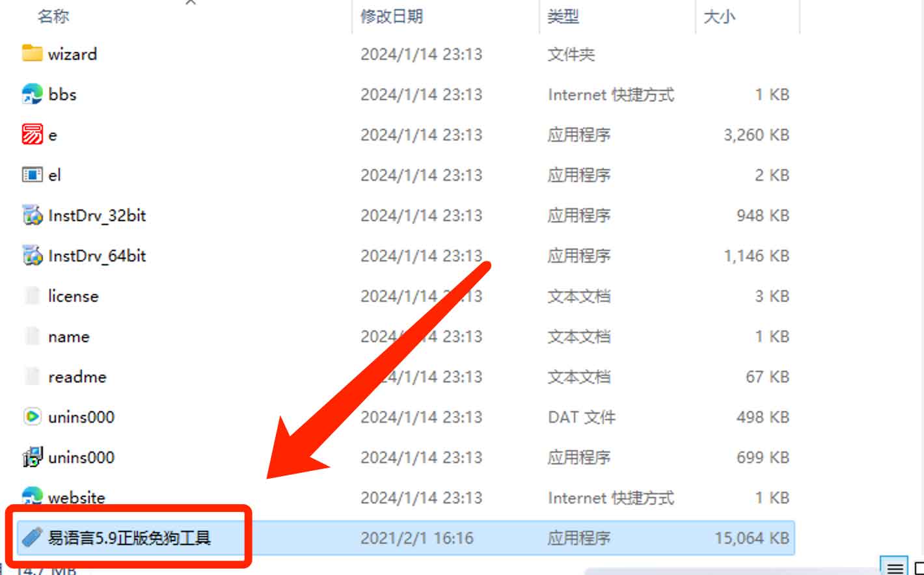The height and width of the screenshot is (575, 924).
Task: Click the 1,146 KB size cell
Action: [x=756, y=256]
